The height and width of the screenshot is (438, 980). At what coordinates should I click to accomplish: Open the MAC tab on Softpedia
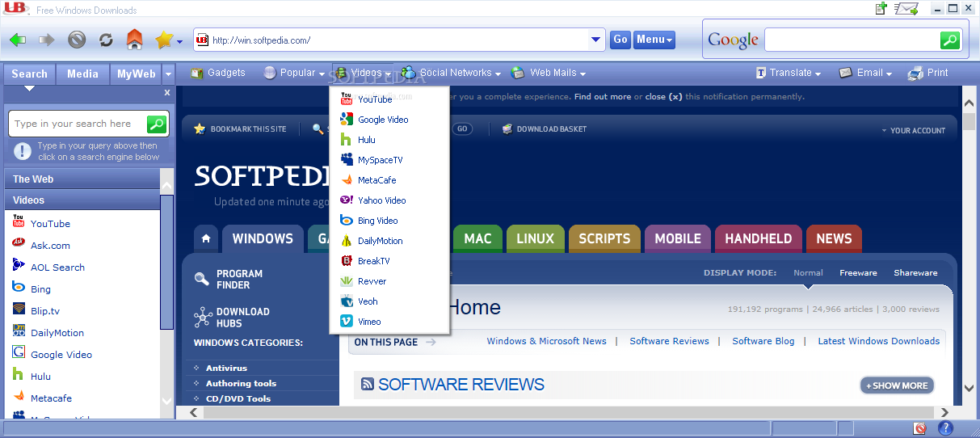click(477, 238)
